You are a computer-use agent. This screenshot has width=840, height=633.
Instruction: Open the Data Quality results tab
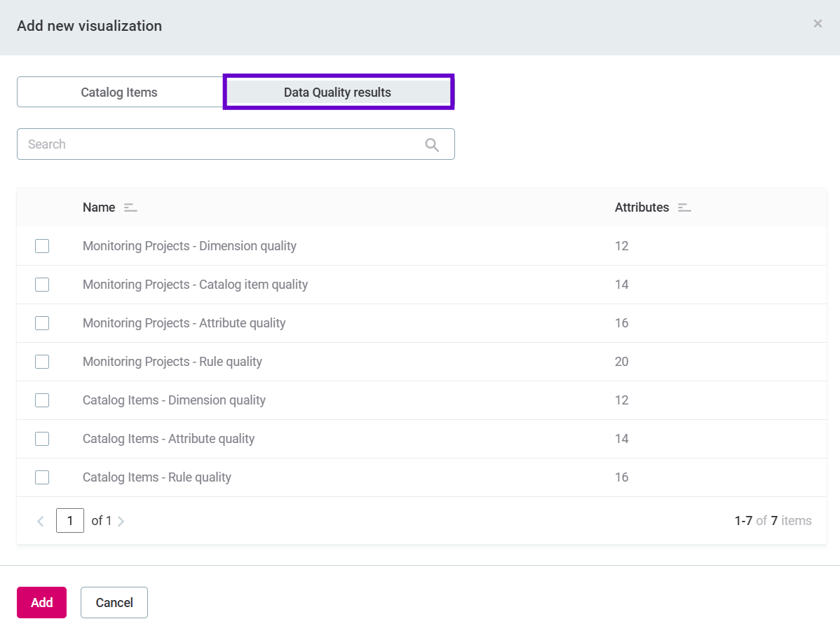coord(337,92)
